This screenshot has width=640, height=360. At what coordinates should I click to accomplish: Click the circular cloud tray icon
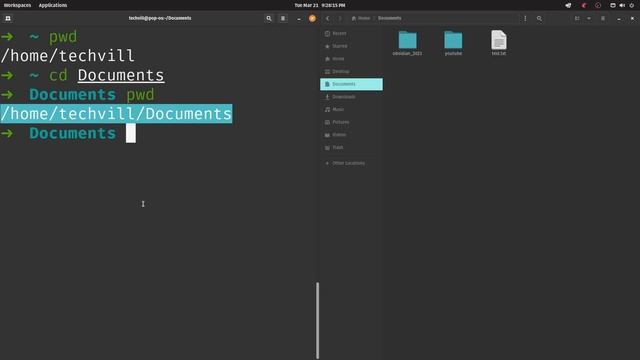click(x=598, y=5)
